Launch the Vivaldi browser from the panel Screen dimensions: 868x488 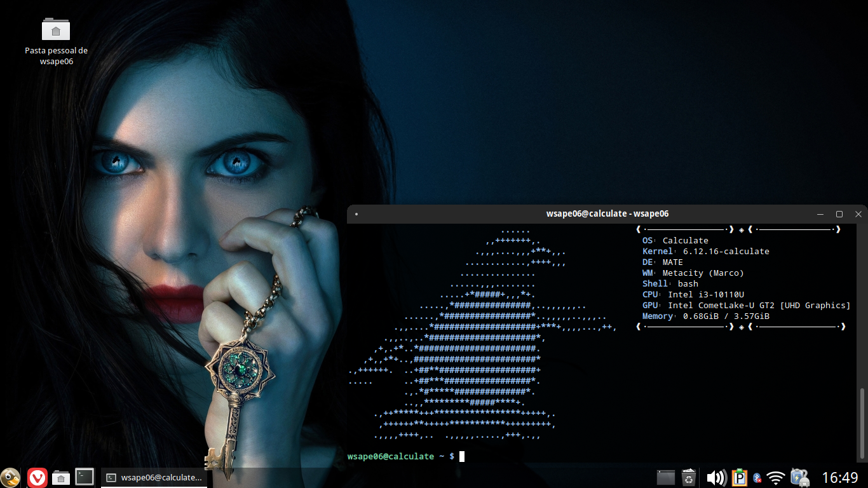pyautogui.click(x=37, y=477)
